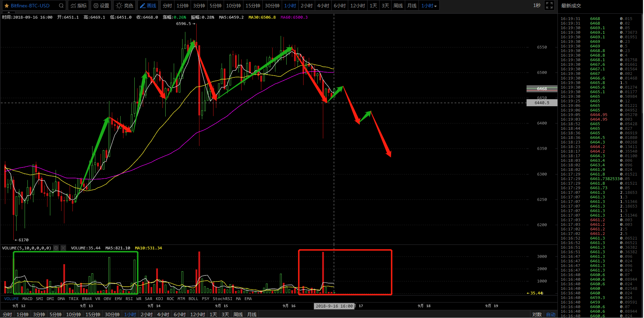Show the StochRSI indicator

point(223,299)
